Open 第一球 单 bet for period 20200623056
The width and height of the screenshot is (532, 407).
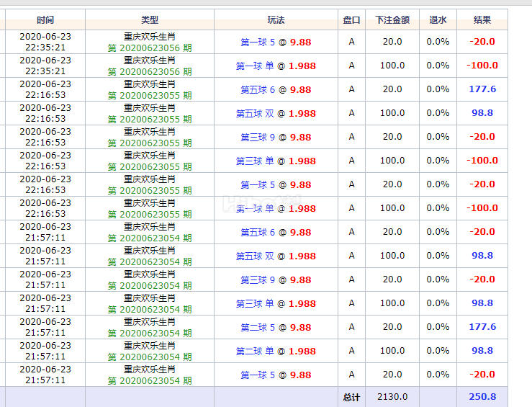(276, 66)
